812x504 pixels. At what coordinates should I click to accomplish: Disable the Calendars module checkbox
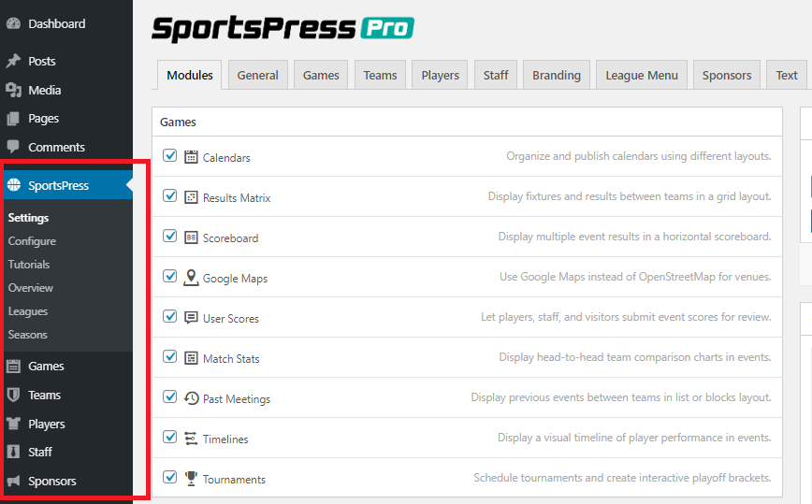pos(170,155)
